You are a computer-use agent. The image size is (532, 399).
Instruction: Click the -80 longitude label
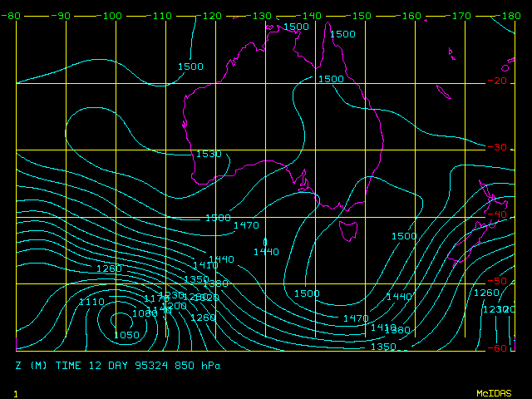tap(10, 17)
